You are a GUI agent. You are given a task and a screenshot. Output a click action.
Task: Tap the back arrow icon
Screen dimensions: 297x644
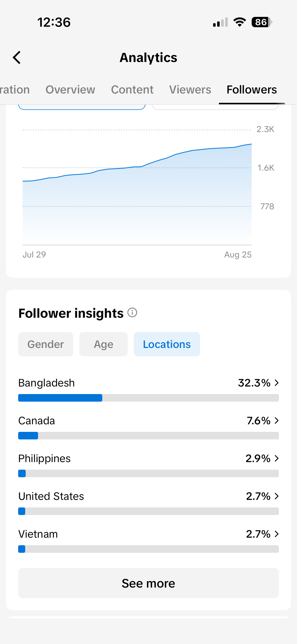17,57
